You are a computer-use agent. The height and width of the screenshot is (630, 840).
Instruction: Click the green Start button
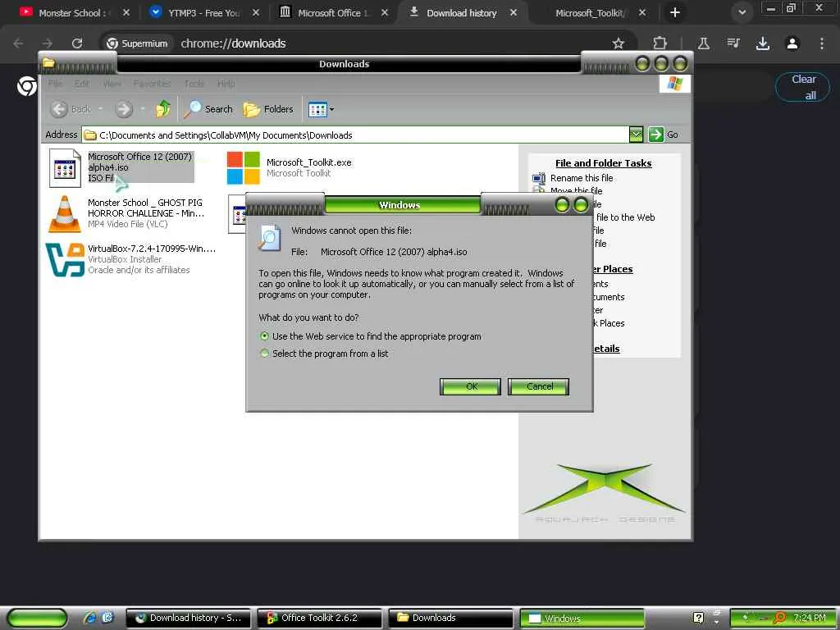click(x=38, y=618)
